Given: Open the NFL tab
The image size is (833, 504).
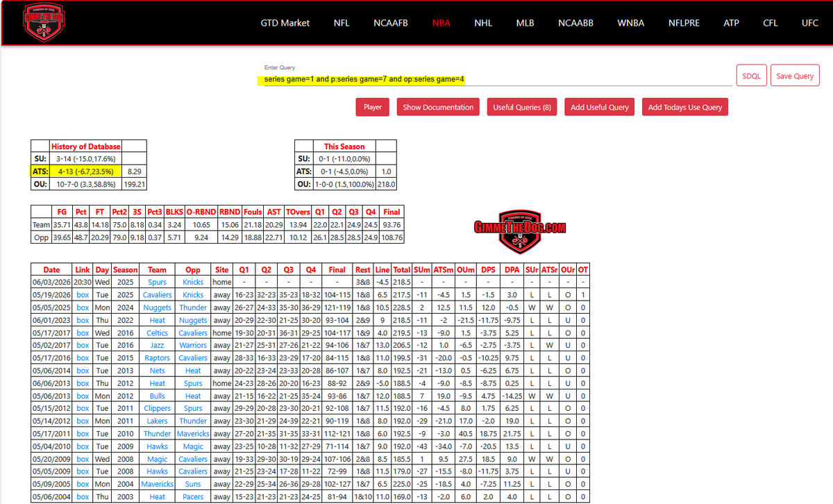Looking at the screenshot, I should point(342,22).
